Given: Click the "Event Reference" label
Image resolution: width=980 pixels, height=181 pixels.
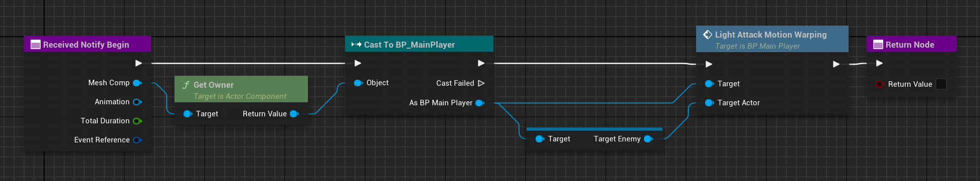Looking at the screenshot, I should (102, 140).
